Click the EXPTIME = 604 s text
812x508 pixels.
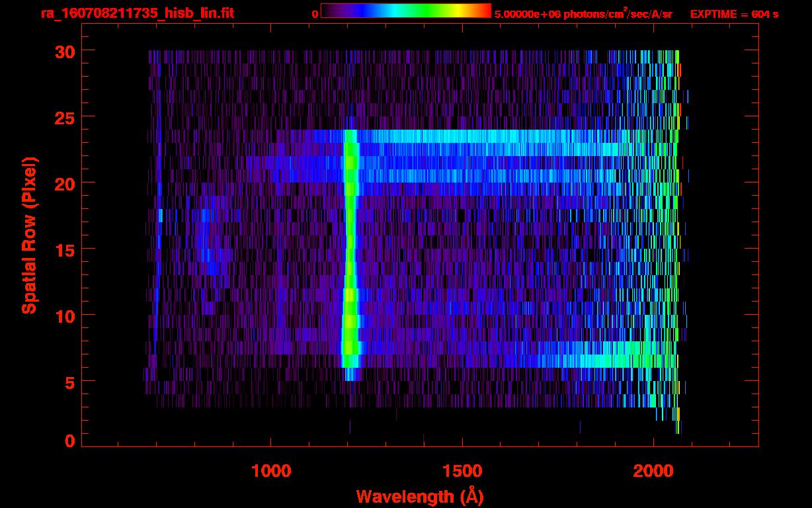(x=734, y=14)
